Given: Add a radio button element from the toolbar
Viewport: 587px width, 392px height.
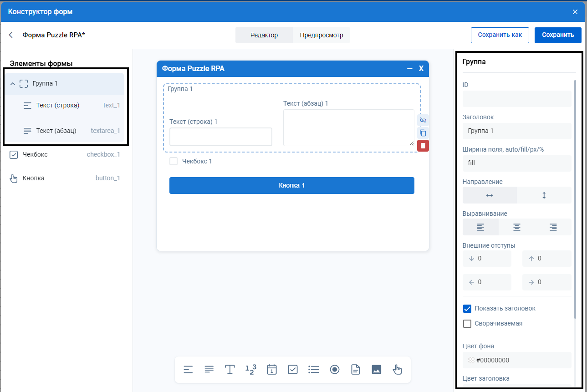Looking at the screenshot, I should click(x=335, y=369).
